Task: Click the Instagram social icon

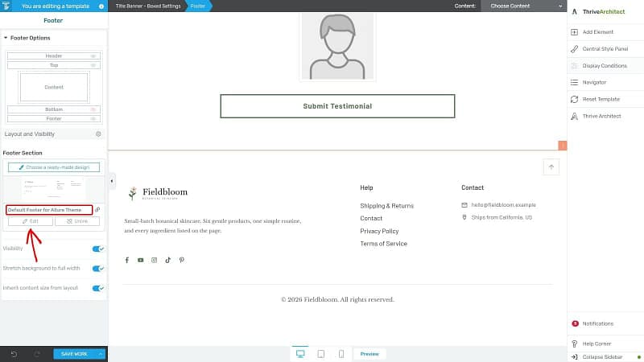Action: point(154,260)
